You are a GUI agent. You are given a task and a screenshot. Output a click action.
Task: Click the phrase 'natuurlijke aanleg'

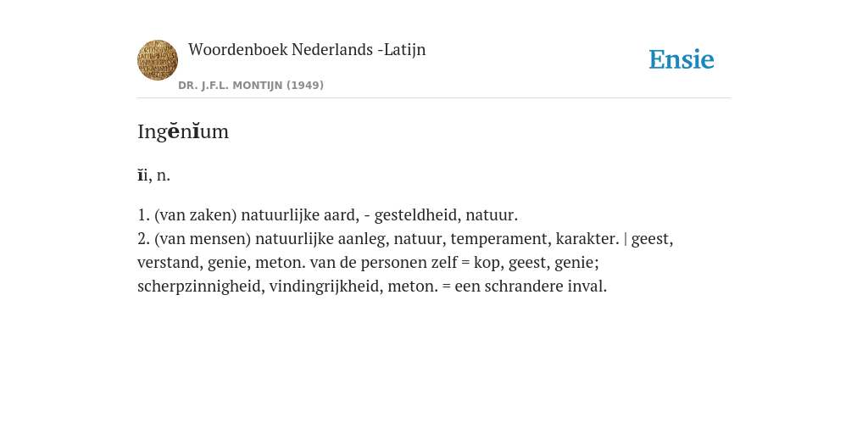320,239
